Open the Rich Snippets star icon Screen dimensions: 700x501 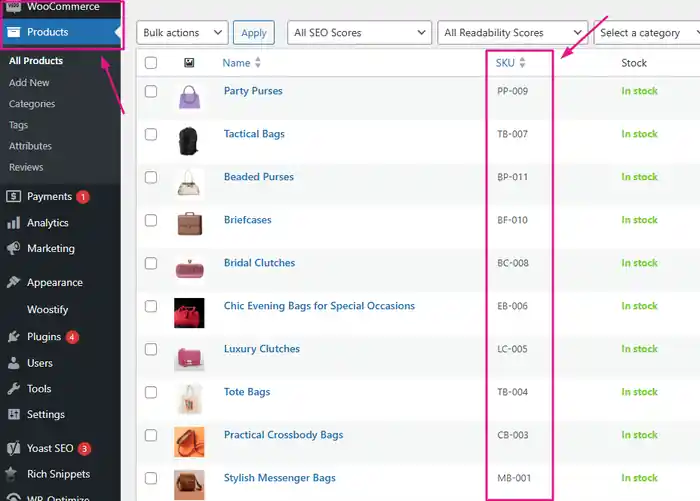(12, 473)
